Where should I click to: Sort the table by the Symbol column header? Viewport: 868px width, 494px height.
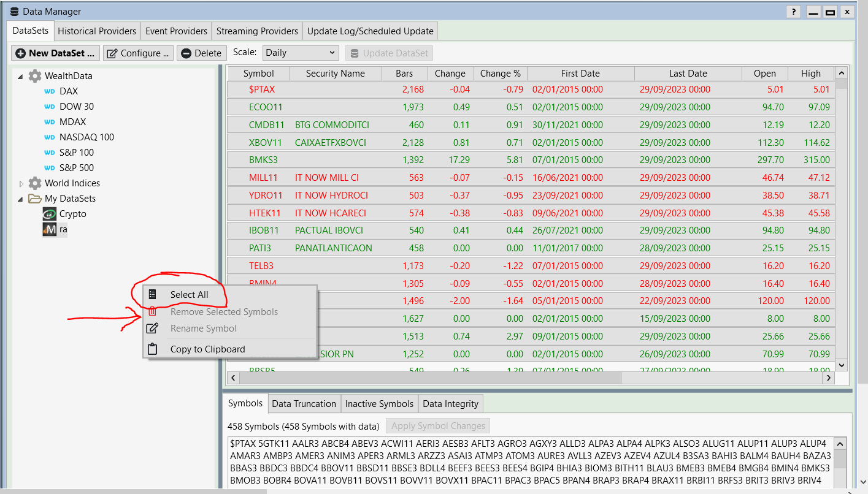pos(258,74)
